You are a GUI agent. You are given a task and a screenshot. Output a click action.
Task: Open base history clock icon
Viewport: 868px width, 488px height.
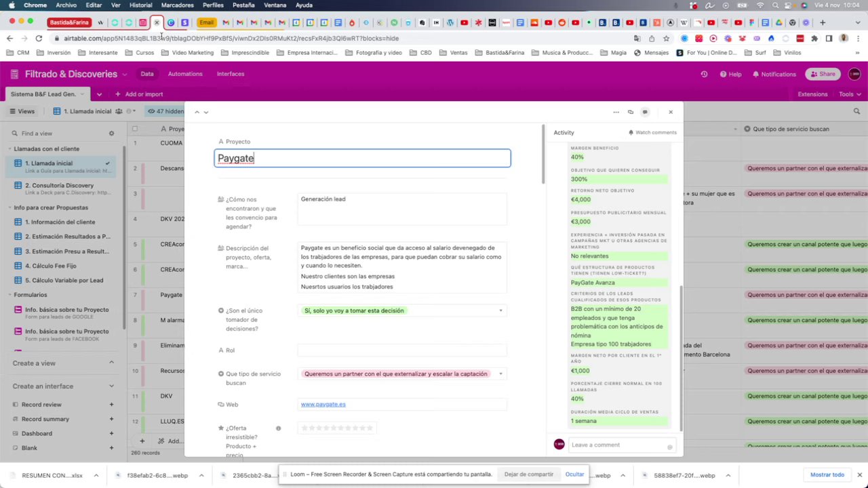coord(704,74)
